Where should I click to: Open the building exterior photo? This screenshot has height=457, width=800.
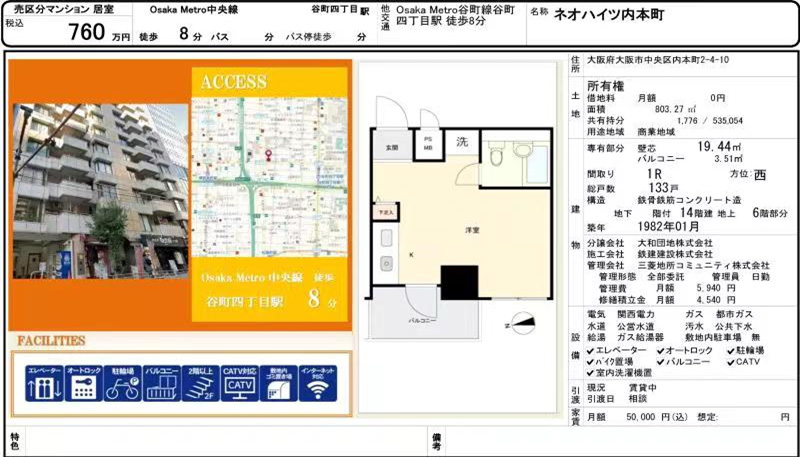point(101,191)
